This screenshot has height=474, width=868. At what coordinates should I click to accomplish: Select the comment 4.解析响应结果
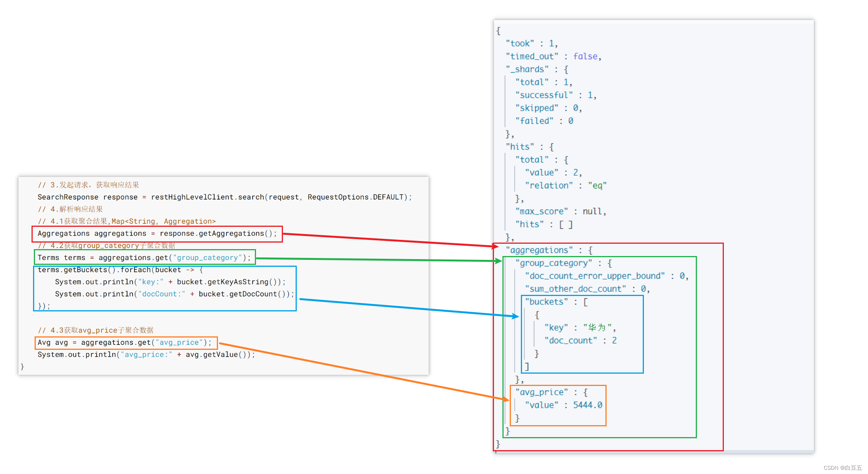coord(70,209)
